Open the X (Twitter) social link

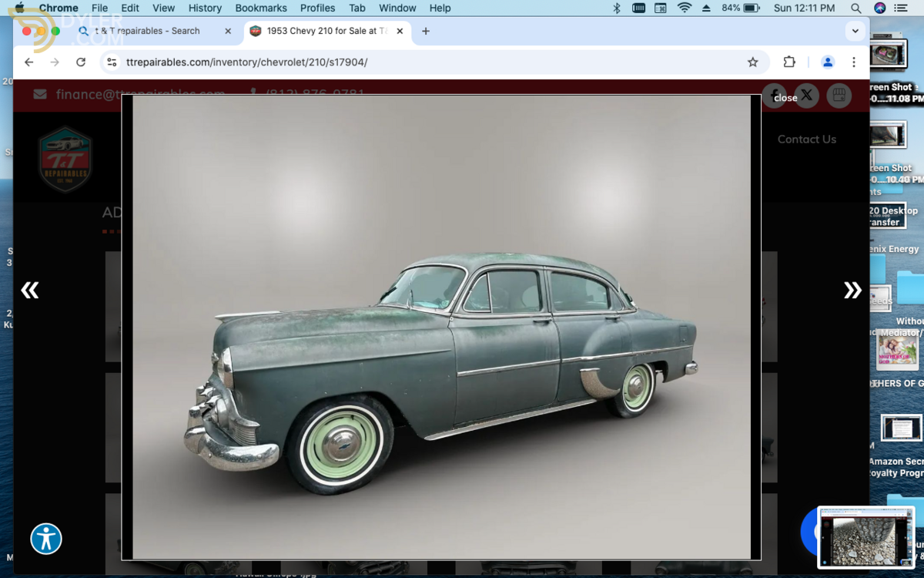click(x=806, y=96)
